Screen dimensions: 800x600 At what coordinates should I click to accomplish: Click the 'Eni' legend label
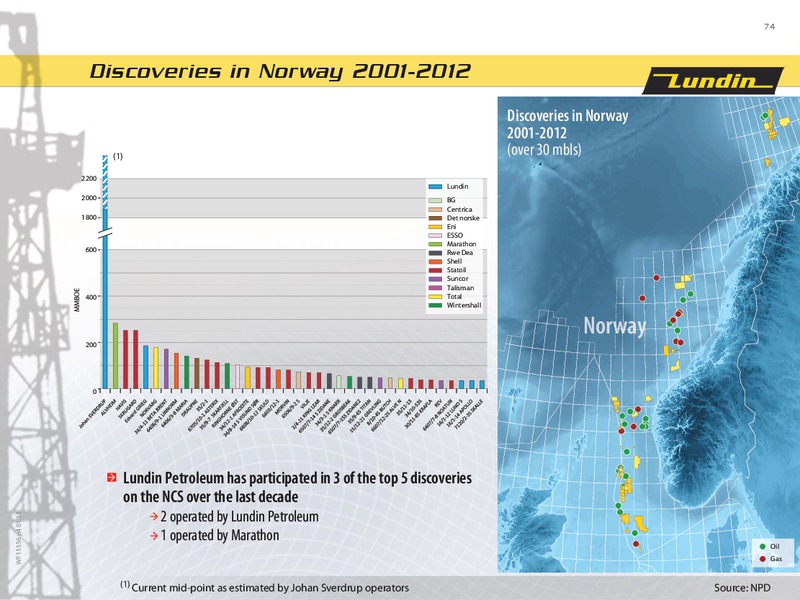pos(452,227)
